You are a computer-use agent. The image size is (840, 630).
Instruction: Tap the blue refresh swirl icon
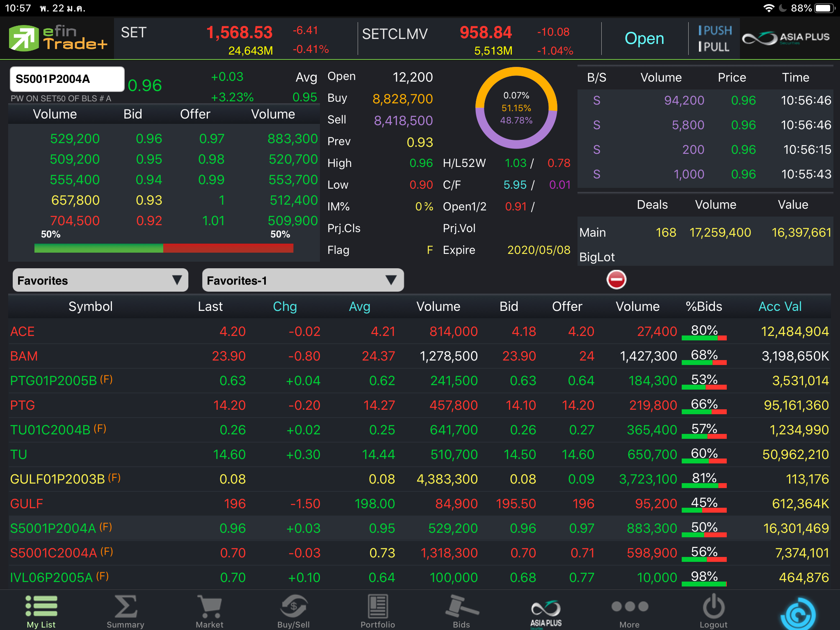coord(798,614)
